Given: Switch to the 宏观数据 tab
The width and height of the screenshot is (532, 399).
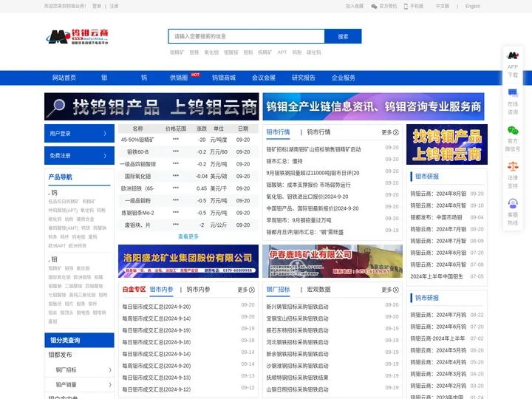Looking at the screenshot, I should (318, 290).
